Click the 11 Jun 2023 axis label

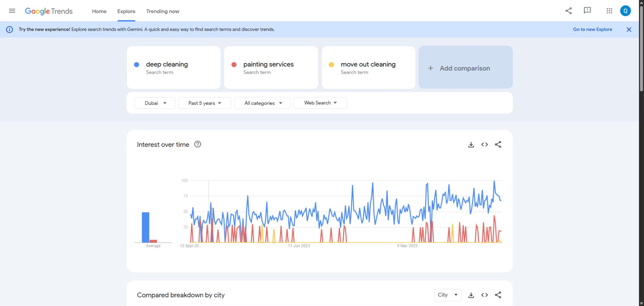pos(299,246)
